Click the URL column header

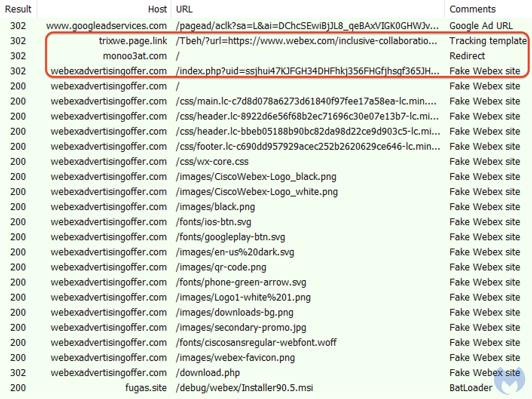(x=184, y=9)
